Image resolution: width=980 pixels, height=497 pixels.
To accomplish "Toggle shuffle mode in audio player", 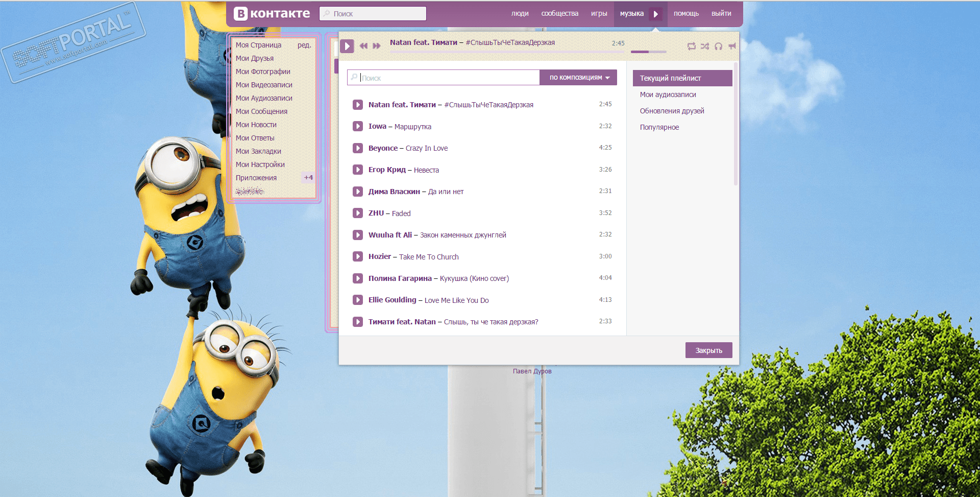I will pyautogui.click(x=705, y=46).
